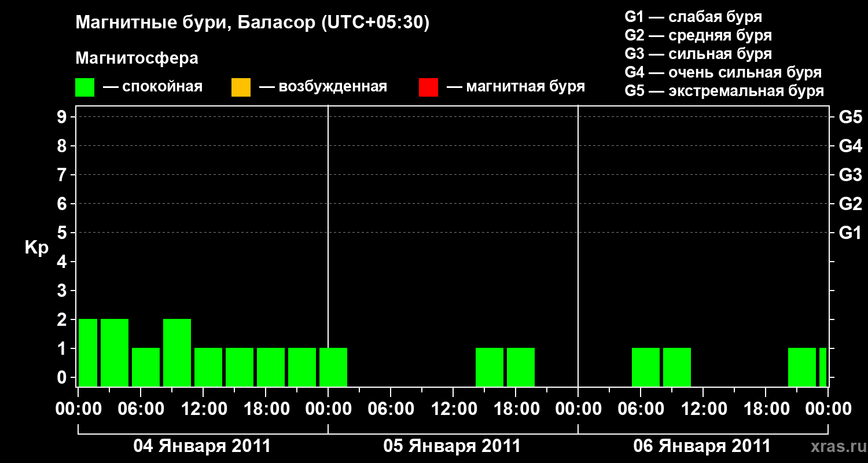Click the 'G3' label on right axis

coord(850,175)
